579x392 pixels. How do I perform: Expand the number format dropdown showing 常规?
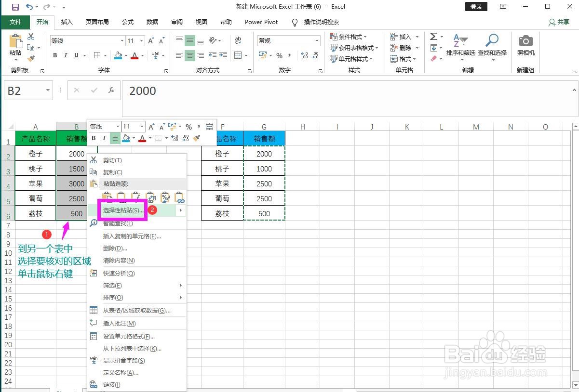(x=316, y=40)
